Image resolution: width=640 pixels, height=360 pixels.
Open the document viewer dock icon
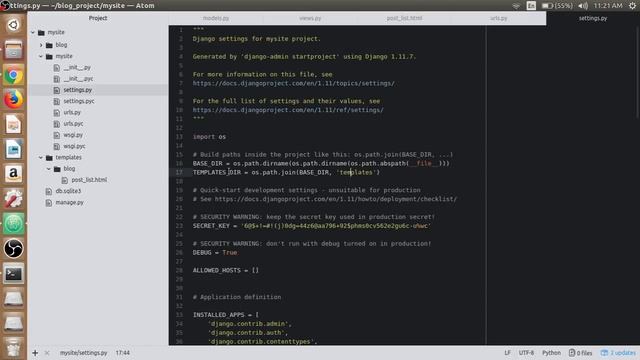point(13,124)
